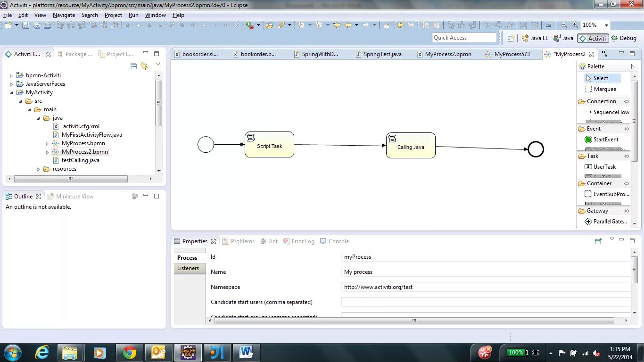644x362 pixels.
Task: Switch to the Java EE perspective
Action: [x=535, y=38]
